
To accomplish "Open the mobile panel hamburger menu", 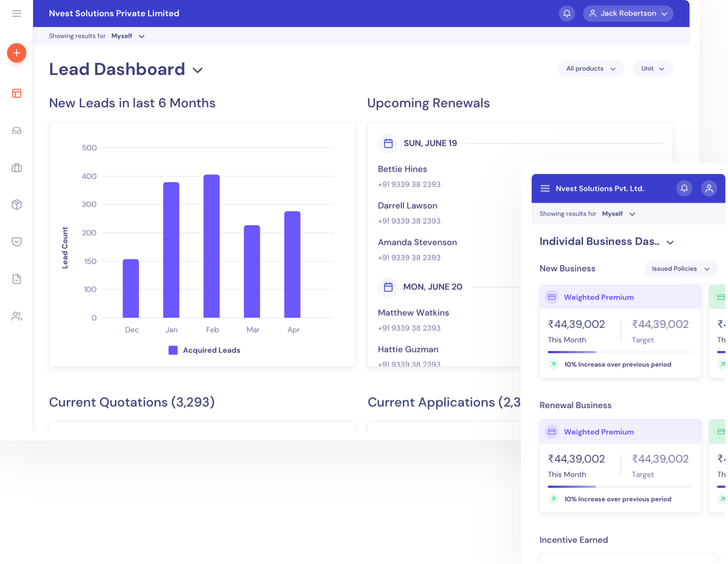I will pyautogui.click(x=545, y=188).
